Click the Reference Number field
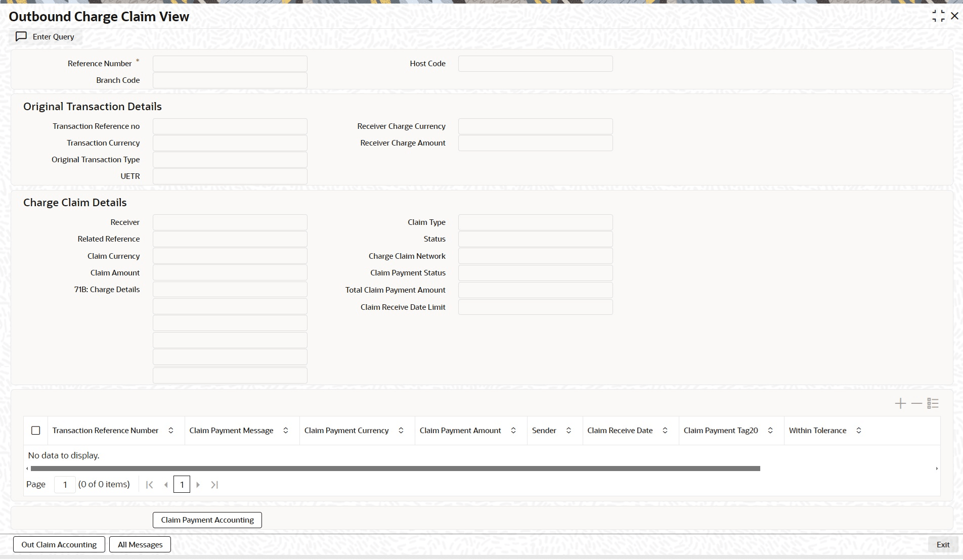The image size is (963, 560). (230, 64)
